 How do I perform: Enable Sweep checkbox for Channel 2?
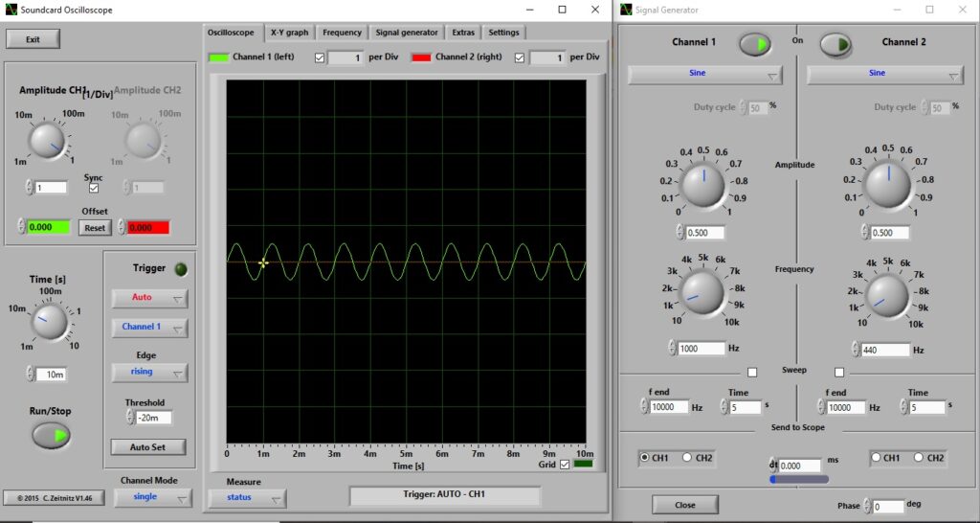pyautogui.click(x=838, y=373)
